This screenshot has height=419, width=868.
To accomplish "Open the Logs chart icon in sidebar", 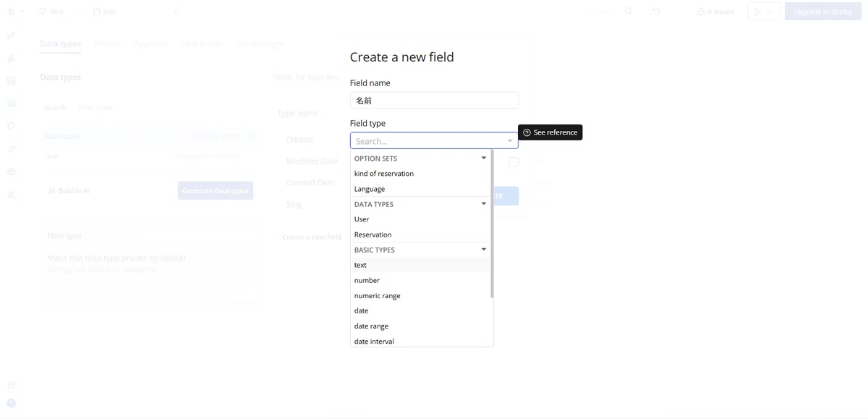I will [11, 194].
